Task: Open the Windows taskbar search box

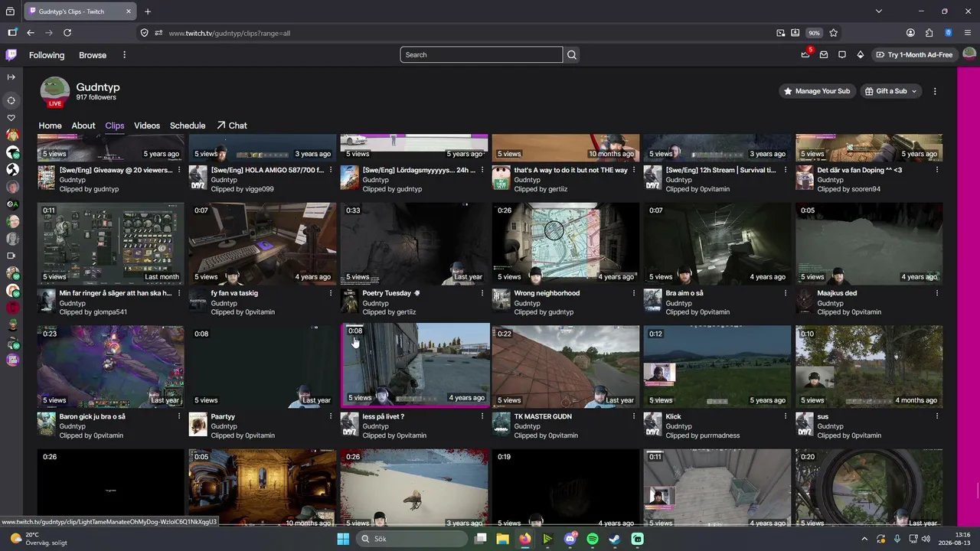Action: coord(411,539)
